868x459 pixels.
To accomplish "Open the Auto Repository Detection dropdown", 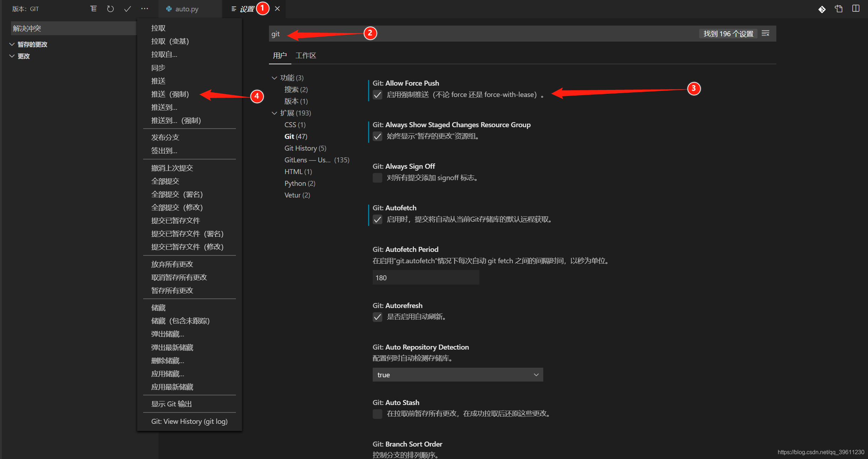I will pos(458,375).
